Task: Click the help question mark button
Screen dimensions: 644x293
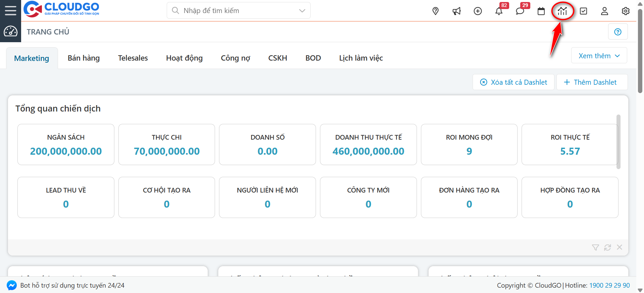Action: point(618,32)
